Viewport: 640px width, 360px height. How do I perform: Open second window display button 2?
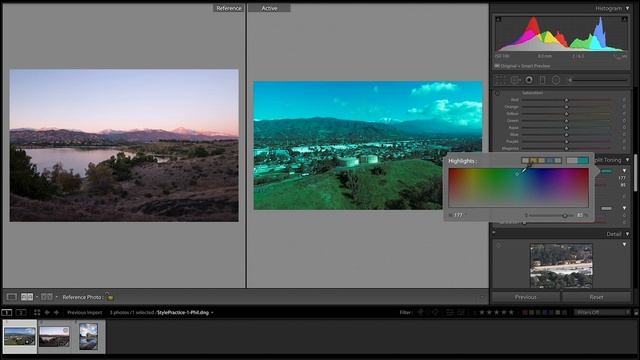tap(21, 312)
